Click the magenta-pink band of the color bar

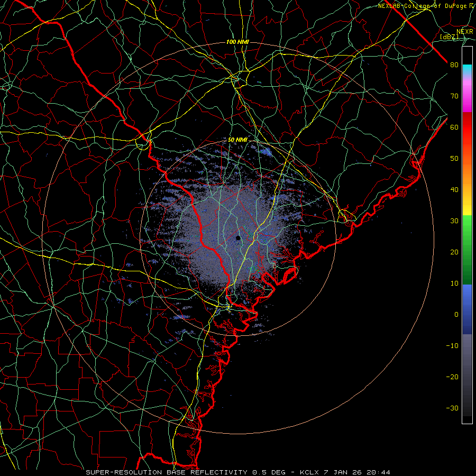click(467, 95)
